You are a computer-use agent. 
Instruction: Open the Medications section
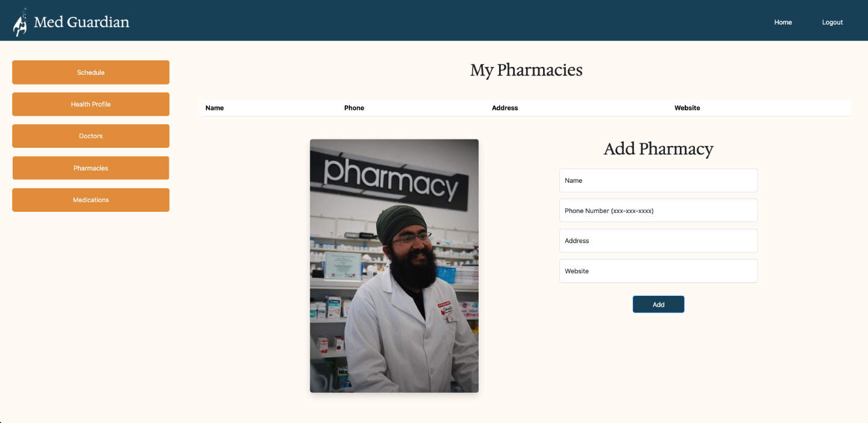90,200
